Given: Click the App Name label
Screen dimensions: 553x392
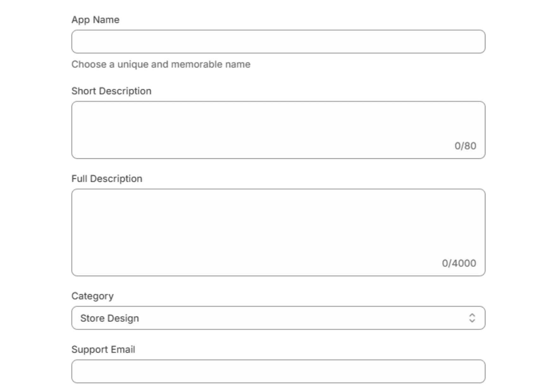Looking at the screenshot, I should 95,20.
